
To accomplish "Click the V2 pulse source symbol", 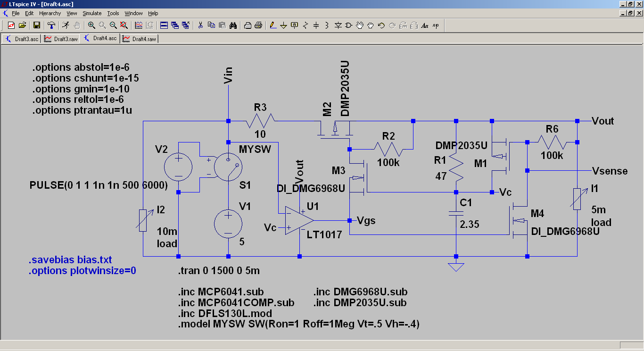I will tap(178, 167).
